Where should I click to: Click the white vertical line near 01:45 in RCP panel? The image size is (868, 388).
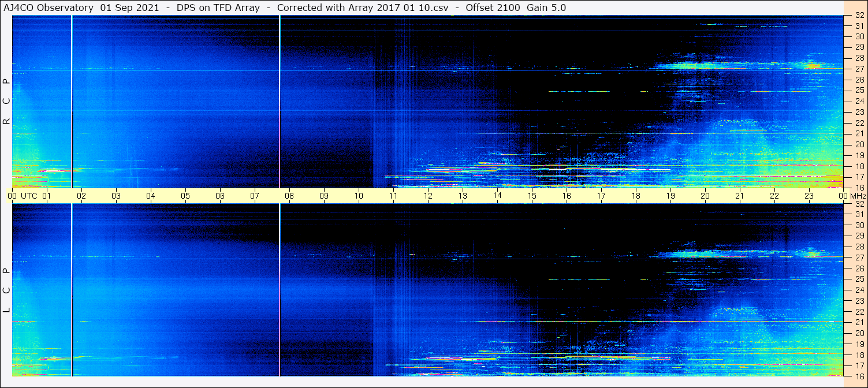72,101
